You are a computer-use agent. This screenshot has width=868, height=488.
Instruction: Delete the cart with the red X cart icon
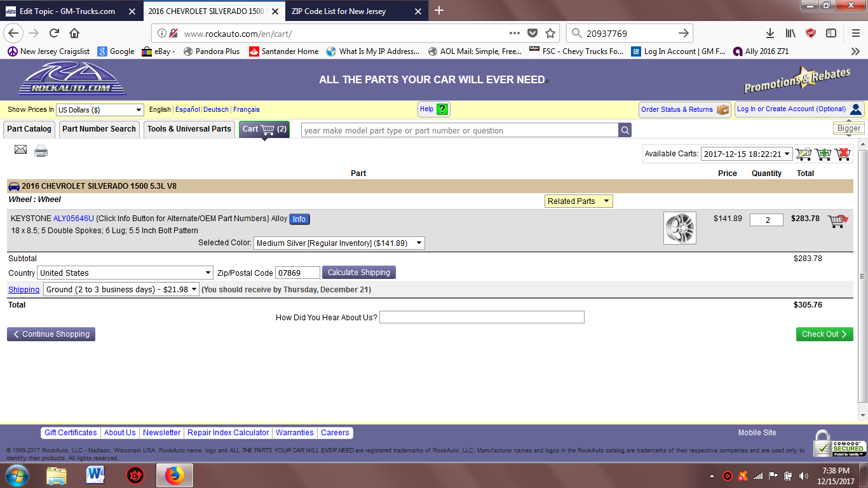(x=843, y=154)
